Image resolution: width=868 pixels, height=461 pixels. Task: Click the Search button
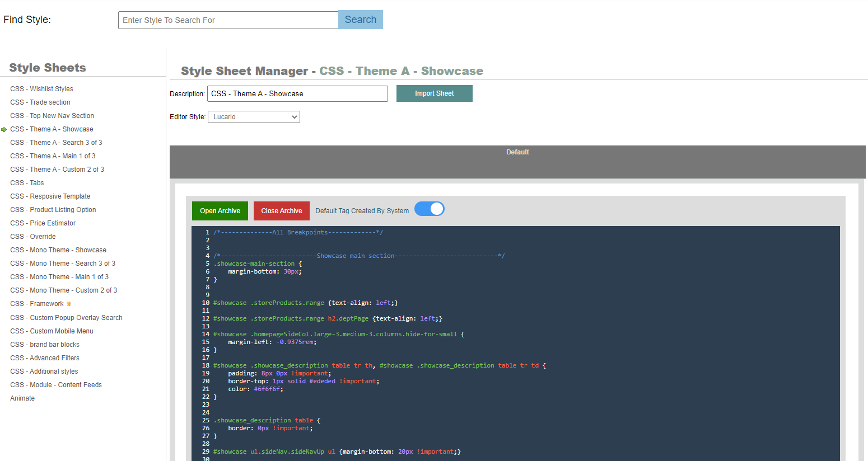click(360, 20)
